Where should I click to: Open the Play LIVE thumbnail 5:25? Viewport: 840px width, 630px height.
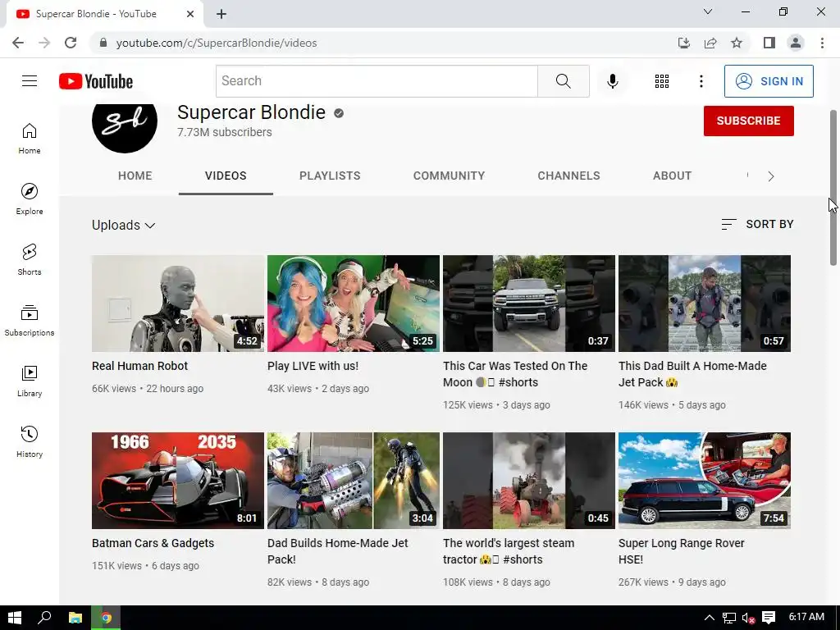point(354,304)
